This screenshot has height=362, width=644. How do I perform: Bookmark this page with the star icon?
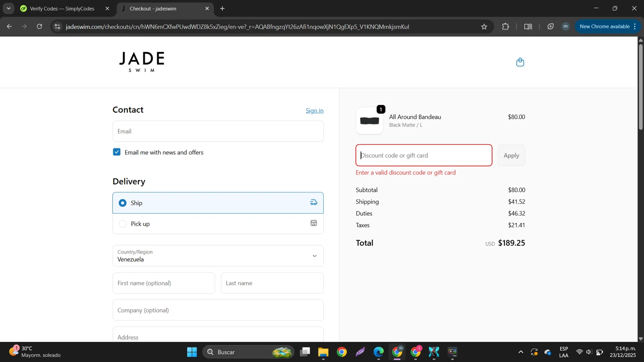coord(484,27)
